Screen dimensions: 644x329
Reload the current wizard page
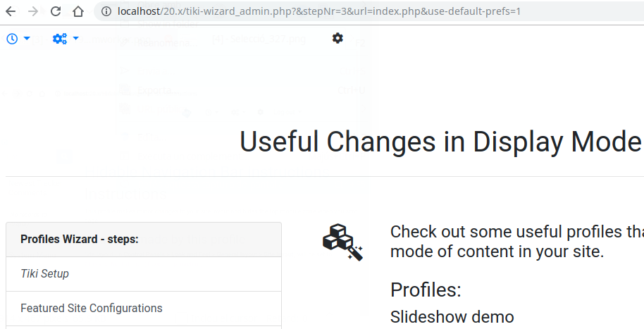56,11
